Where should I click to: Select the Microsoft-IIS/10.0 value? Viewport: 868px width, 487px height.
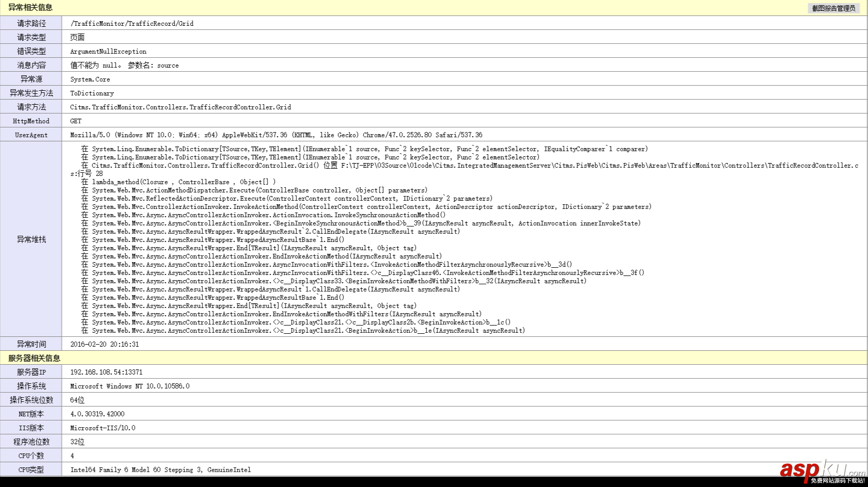point(103,428)
